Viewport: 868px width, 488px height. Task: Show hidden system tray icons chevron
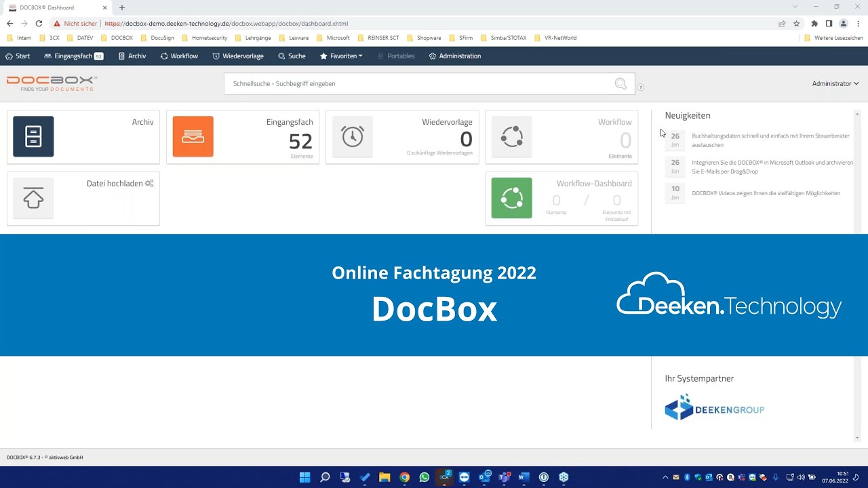[665, 477]
